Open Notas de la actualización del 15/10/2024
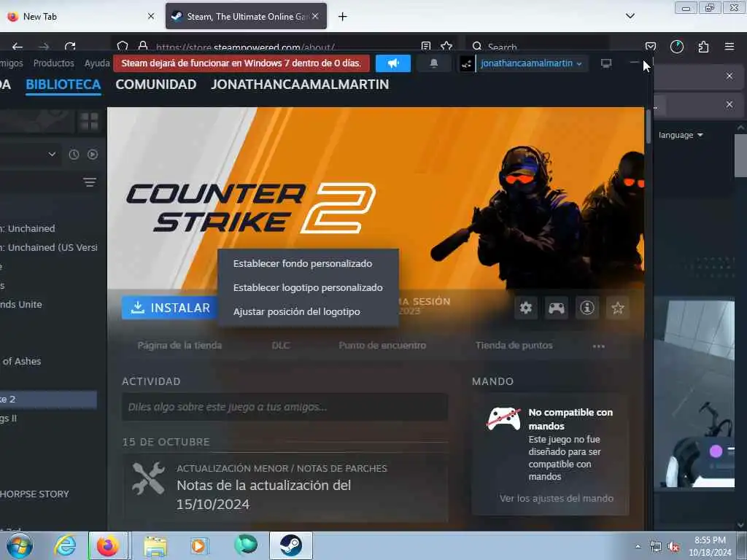Viewport: 747px width, 560px height. click(264, 495)
